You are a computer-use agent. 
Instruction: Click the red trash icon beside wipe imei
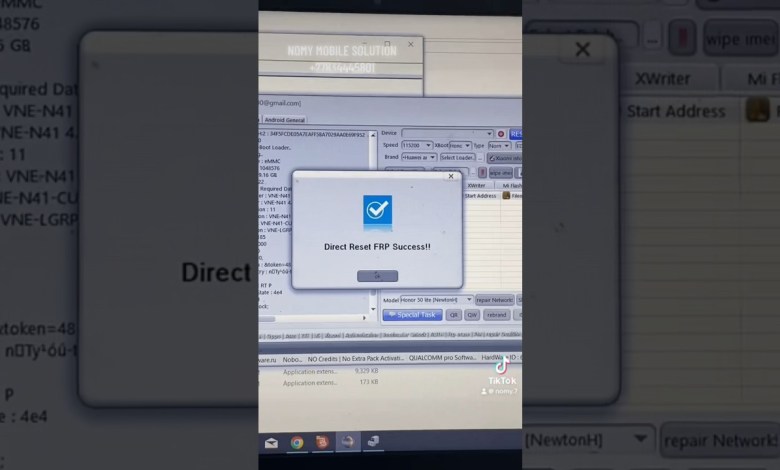[681, 37]
